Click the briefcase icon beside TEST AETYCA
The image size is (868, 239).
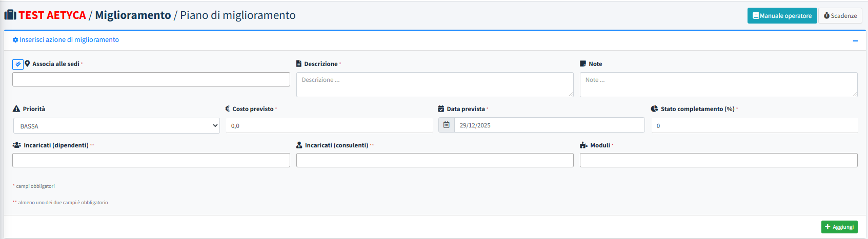pos(10,15)
